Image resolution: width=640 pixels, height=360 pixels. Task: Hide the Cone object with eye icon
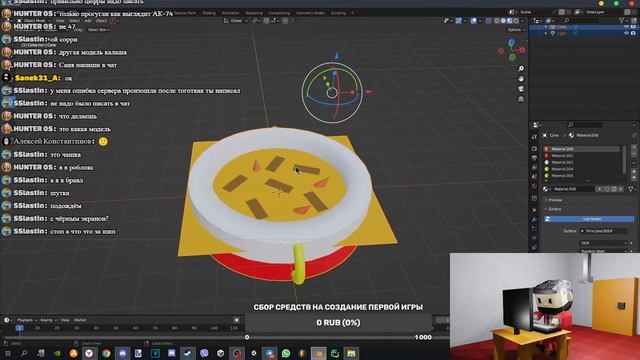(x=627, y=27)
